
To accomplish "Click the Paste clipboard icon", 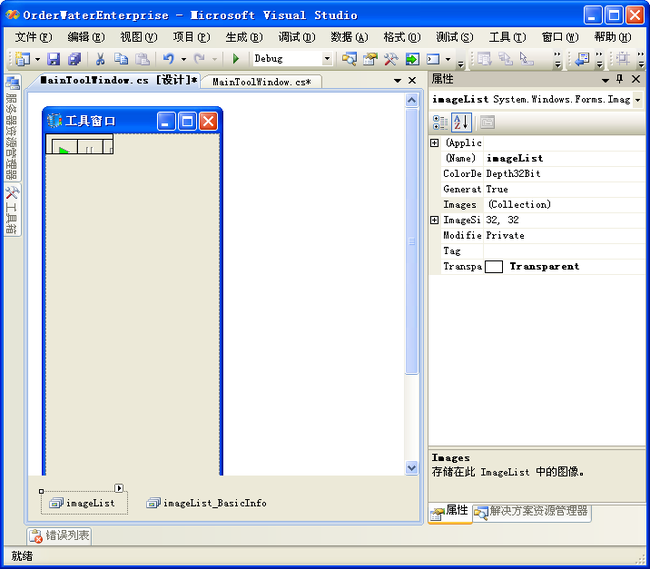I will pyautogui.click(x=142, y=59).
